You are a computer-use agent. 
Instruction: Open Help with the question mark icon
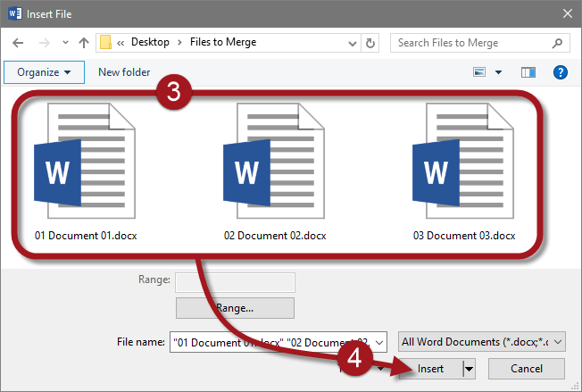click(561, 72)
